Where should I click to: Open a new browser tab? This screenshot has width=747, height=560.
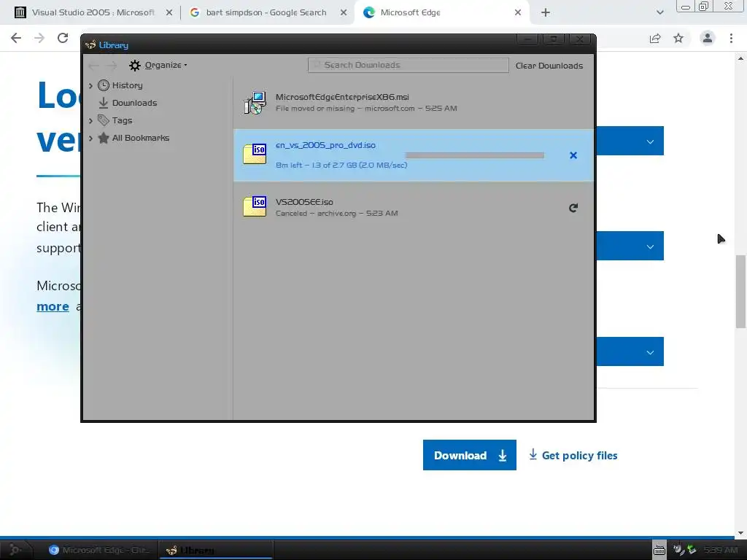click(x=546, y=13)
